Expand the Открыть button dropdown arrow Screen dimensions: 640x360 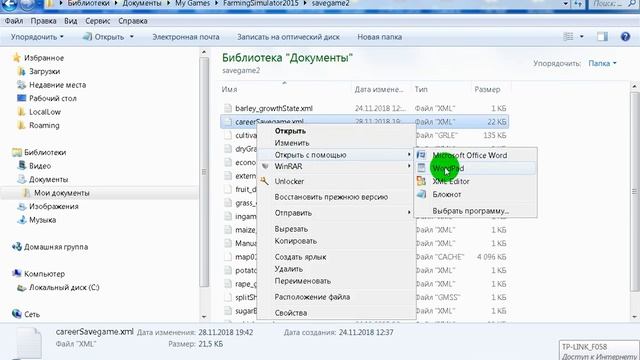tap(131, 37)
